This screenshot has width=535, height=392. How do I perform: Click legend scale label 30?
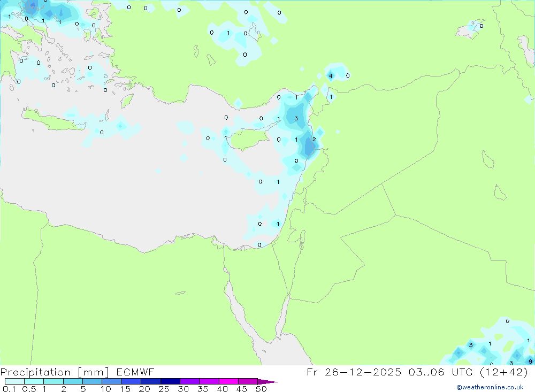[x=184, y=389]
